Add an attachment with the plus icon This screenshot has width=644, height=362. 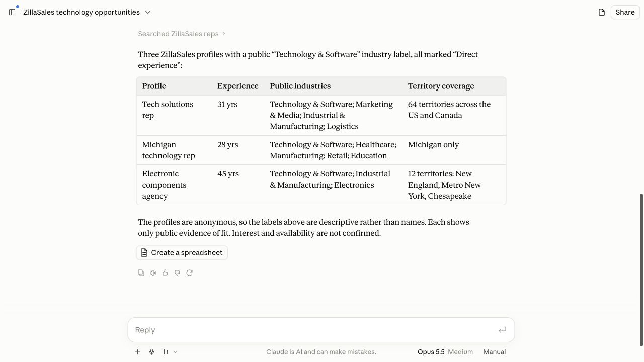137,352
